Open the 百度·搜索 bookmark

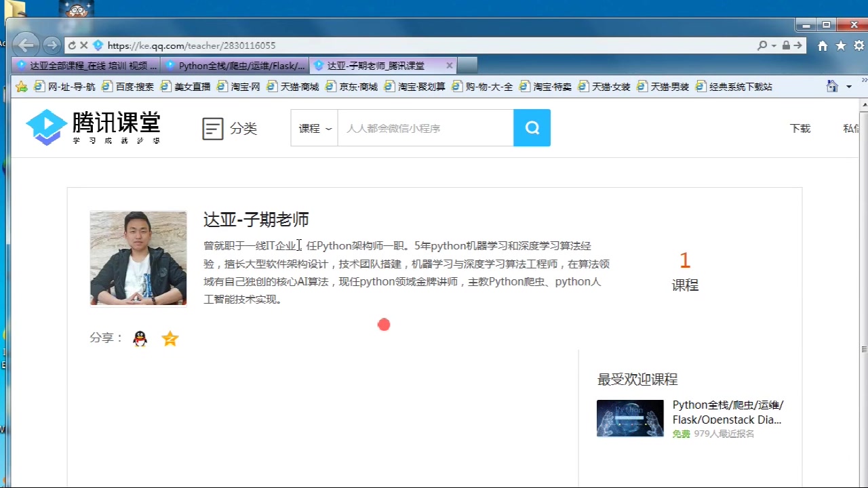(127, 87)
